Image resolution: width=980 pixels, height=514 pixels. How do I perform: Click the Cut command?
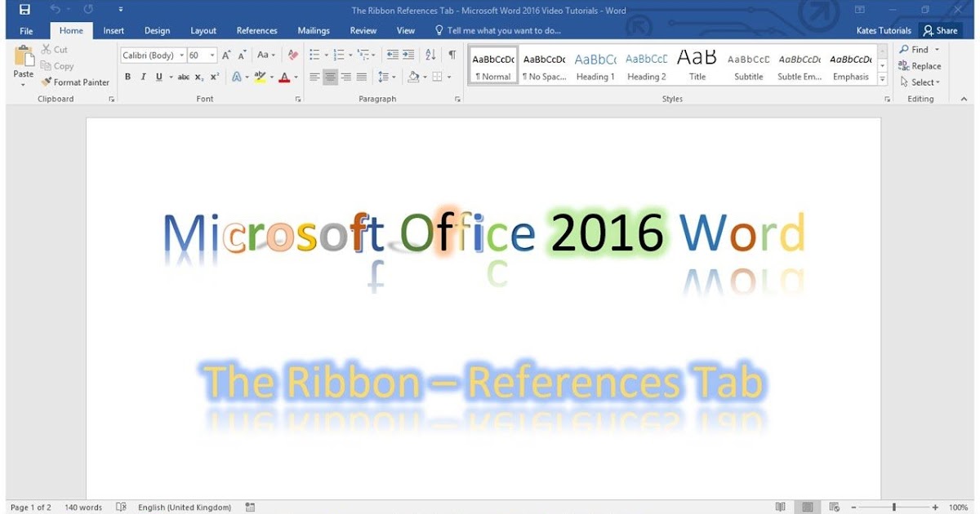[x=55, y=50]
